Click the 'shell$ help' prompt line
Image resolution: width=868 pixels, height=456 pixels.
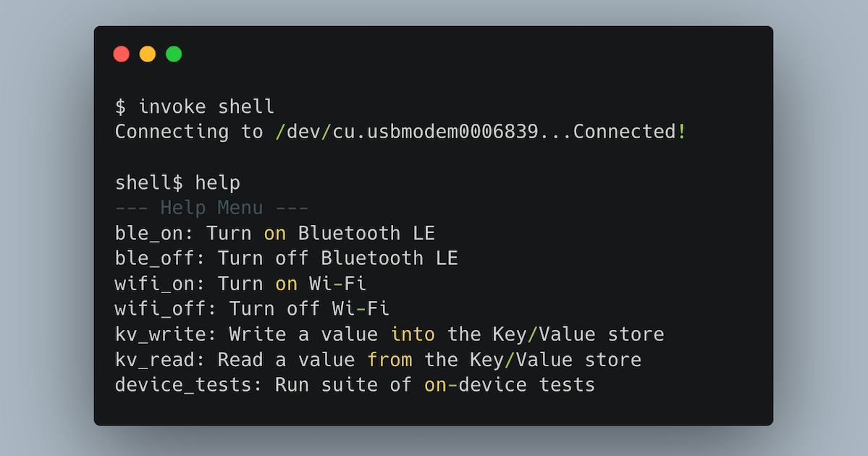point(177,182)
